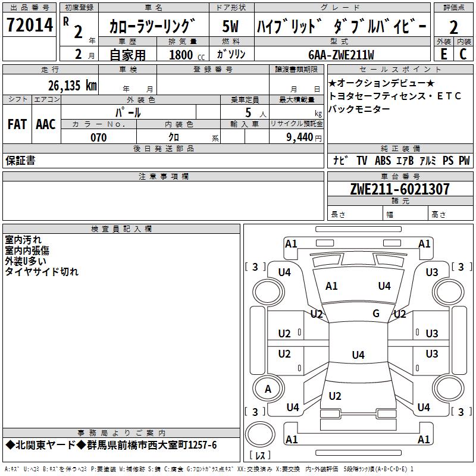Click the 検査員記入欄 header

[x=121, y=229]
